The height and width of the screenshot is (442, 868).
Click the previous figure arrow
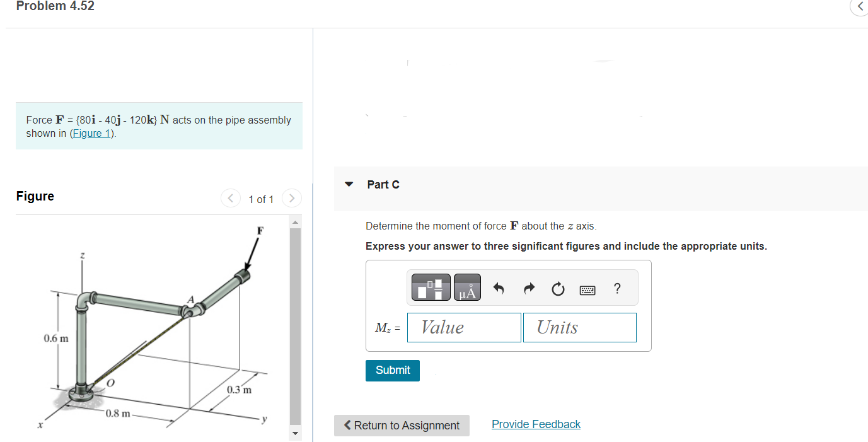click(x=230, y=197)
